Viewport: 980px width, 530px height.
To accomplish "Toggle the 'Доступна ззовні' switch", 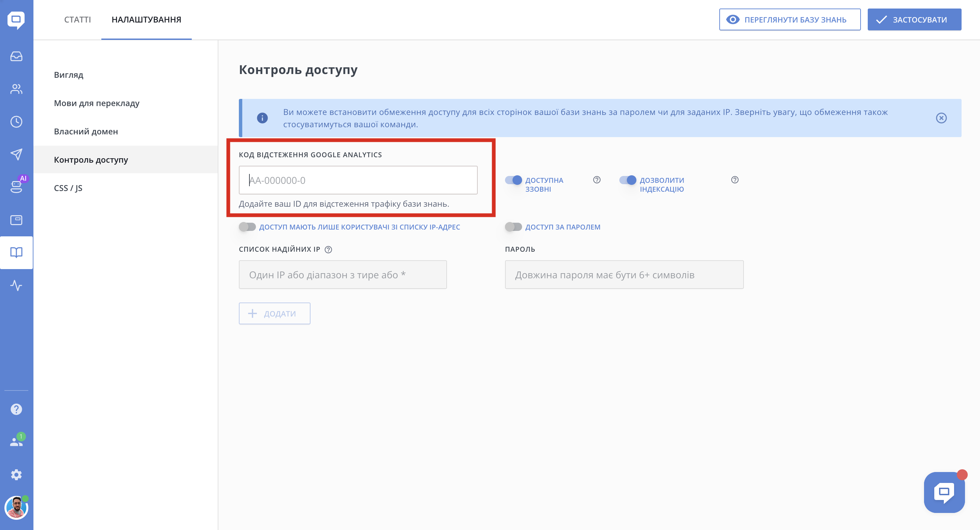I will click(513, 180).
